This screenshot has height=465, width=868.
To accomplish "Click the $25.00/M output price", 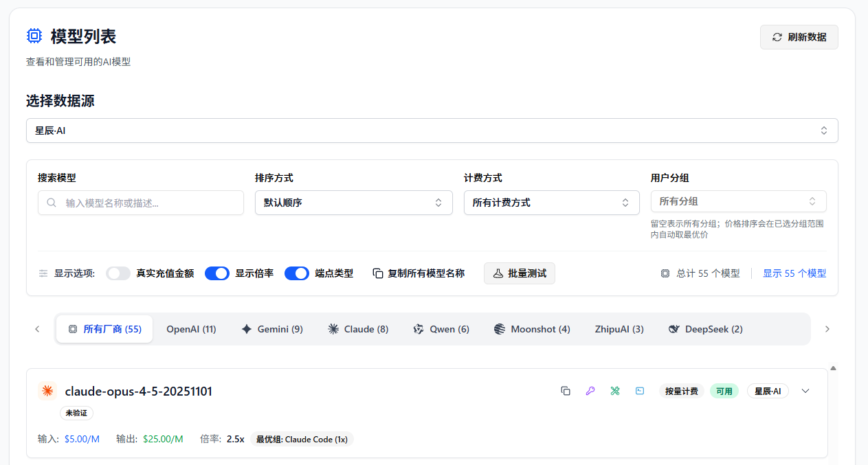I will pos(163,439).
